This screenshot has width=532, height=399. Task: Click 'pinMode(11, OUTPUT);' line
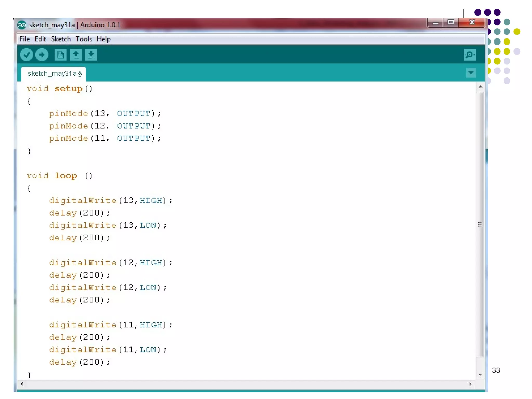click(105, 138)
